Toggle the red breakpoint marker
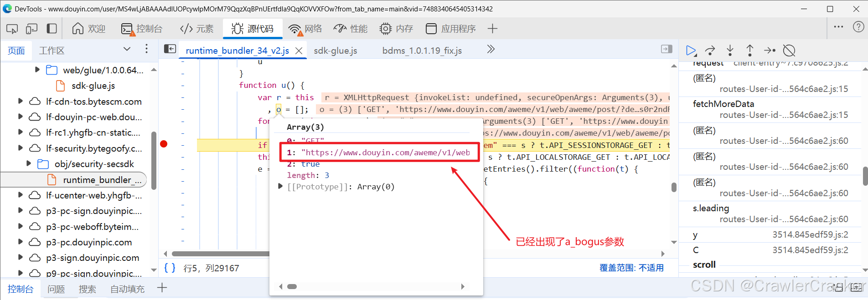The height and width of the screenshot is (300, 868). tap(164, 144)
